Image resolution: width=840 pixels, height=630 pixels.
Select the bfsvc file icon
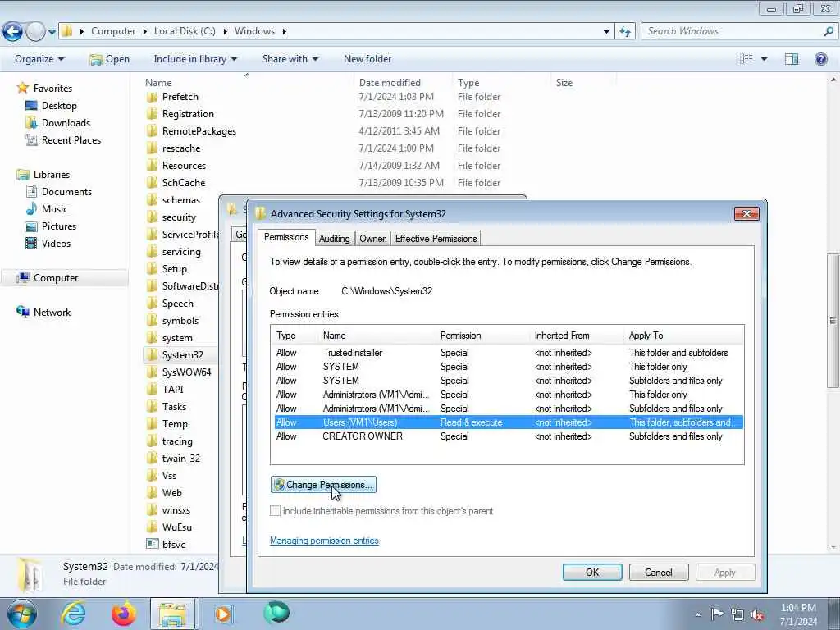[x=152, y=545]
